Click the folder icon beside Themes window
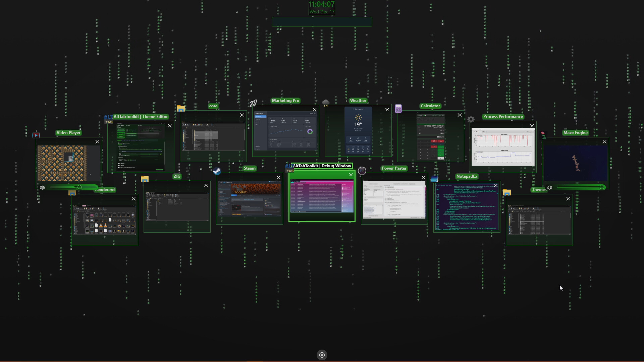The height and width of the screenshot is (362, 644). pos(507,192)
